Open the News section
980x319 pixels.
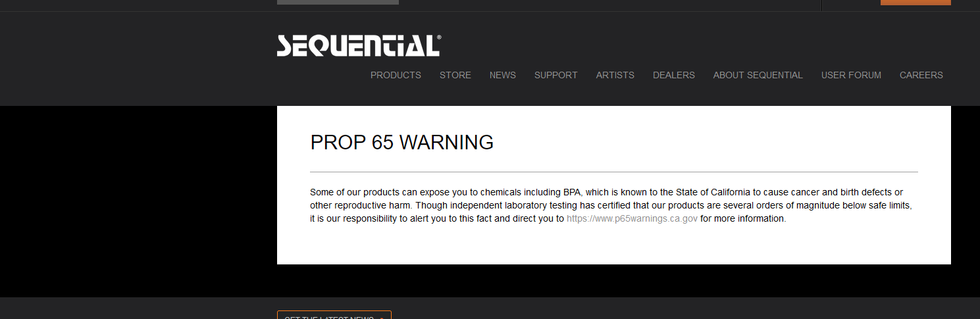[503, 75]
